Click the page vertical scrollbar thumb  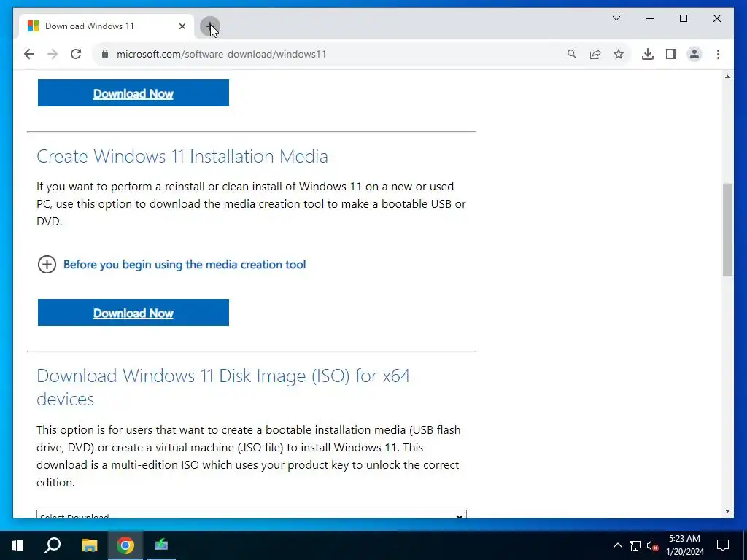point(727,230)
